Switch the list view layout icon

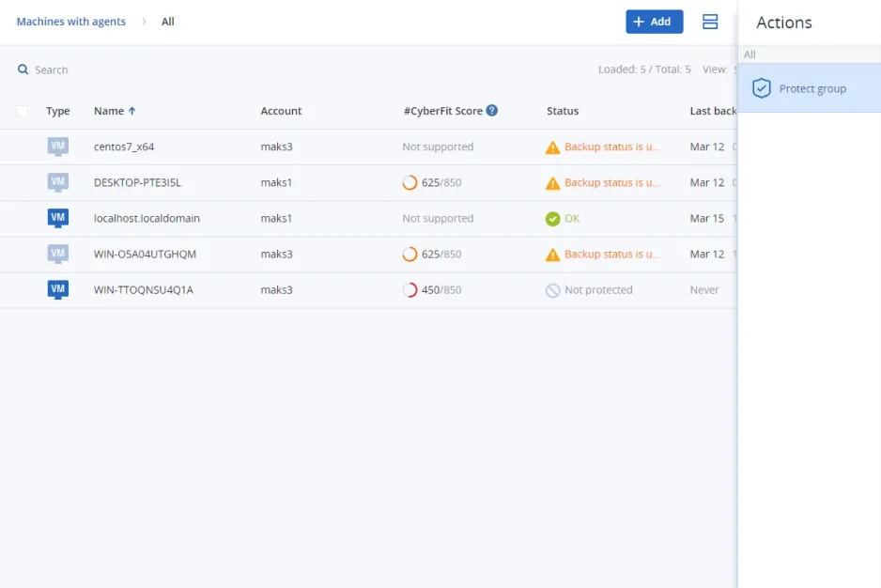[x=710, y=22]
